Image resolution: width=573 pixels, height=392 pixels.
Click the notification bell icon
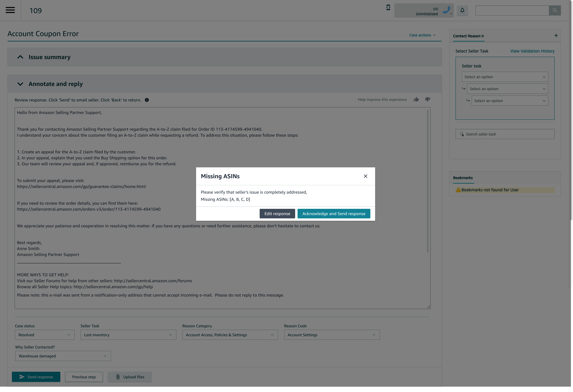point(462,10)
